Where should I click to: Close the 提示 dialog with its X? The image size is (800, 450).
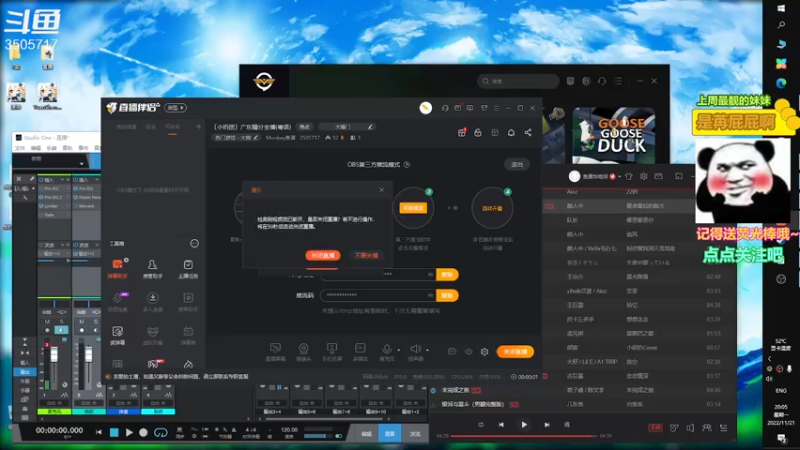(x=382, y=190)
